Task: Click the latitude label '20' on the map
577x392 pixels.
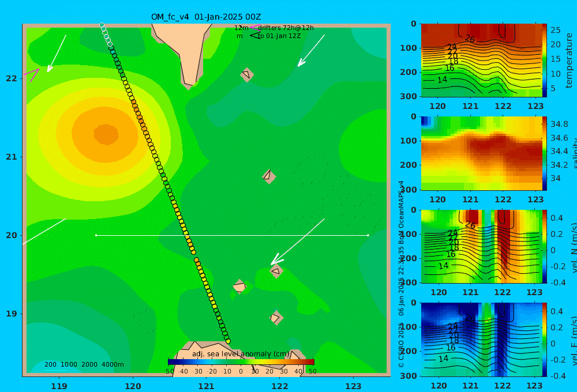Action: pos(12,235)
